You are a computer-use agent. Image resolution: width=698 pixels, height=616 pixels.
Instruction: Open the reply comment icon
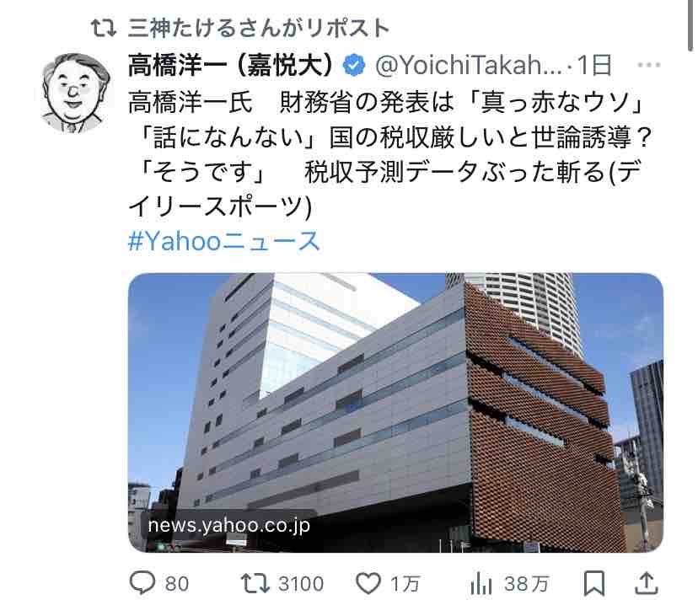click(x=142, y=583)
